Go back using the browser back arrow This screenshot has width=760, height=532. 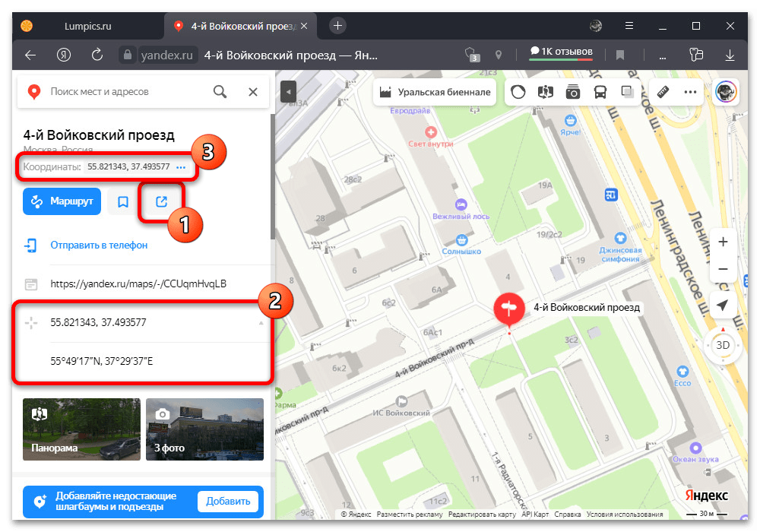[30, 55]
